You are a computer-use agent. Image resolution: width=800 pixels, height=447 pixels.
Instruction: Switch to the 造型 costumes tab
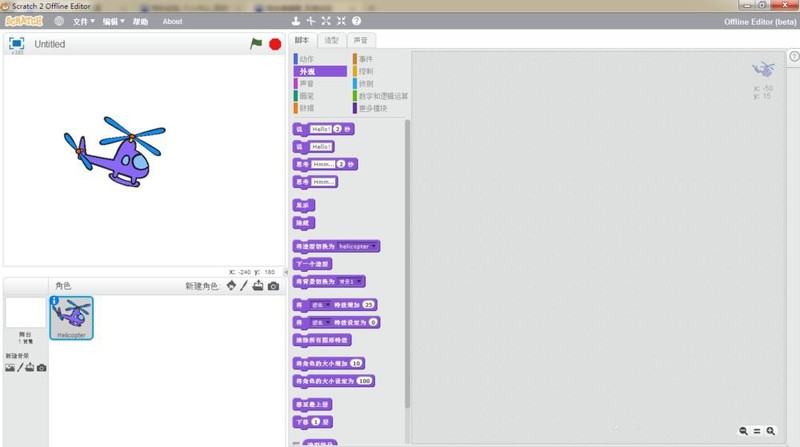(x=332, y=40)
